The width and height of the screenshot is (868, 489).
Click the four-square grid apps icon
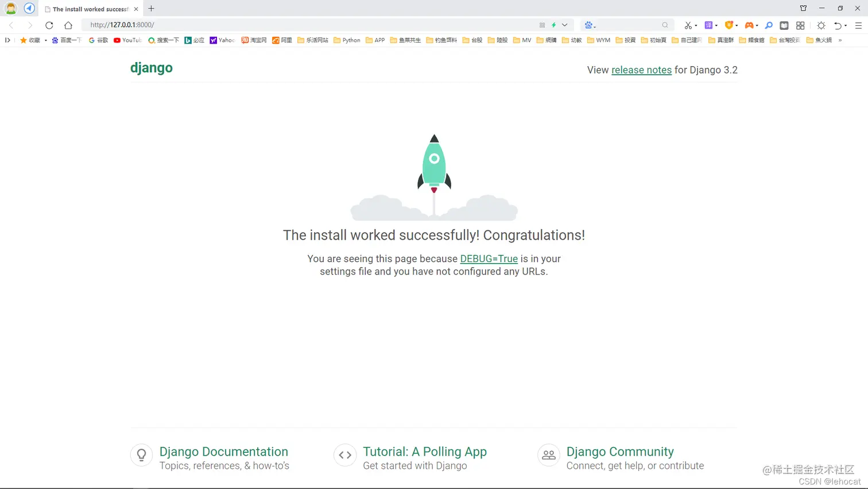point(800,25)
